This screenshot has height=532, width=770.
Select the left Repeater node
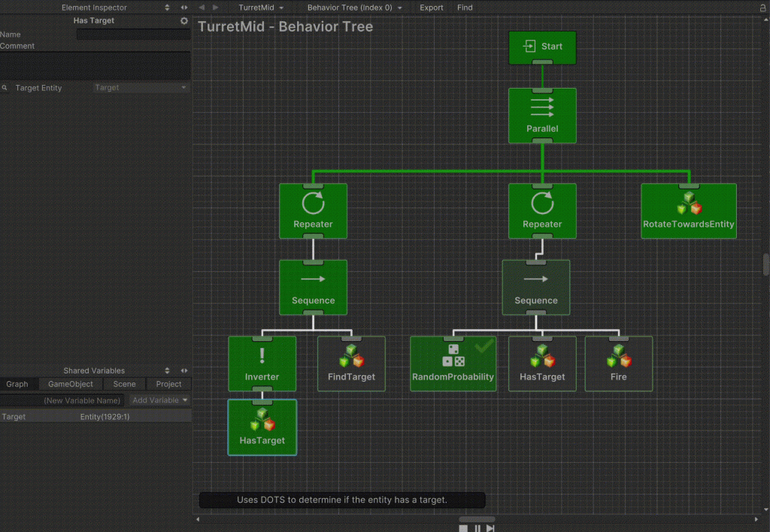coord(313,211)
